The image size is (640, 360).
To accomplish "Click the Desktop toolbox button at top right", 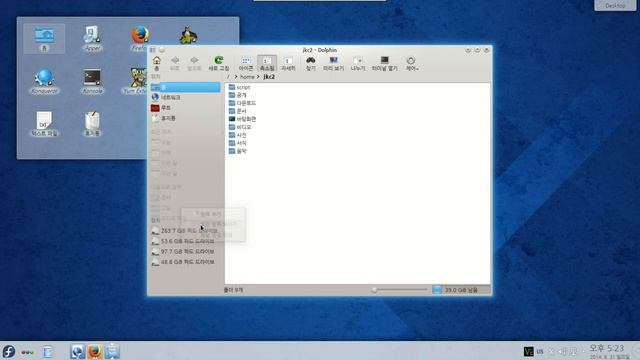I will 615,5.
